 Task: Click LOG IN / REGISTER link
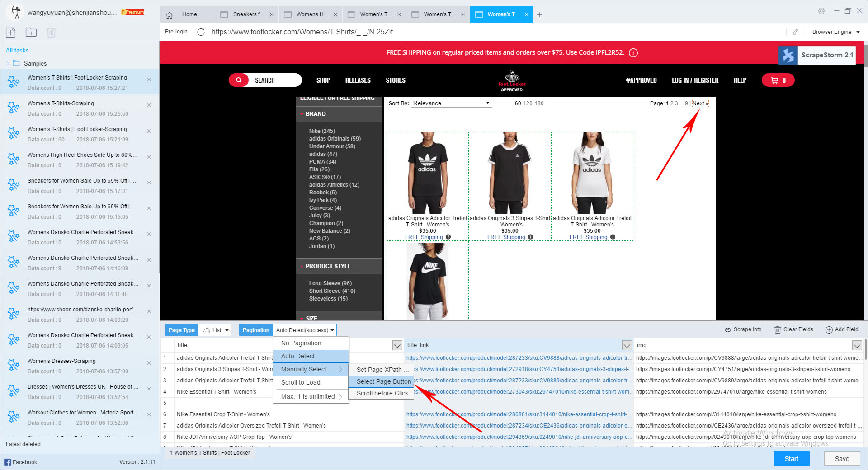[695, 80]
